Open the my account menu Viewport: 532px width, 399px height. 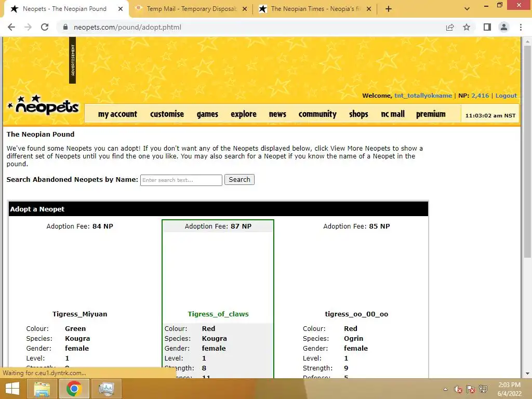[x=117, y=114]
